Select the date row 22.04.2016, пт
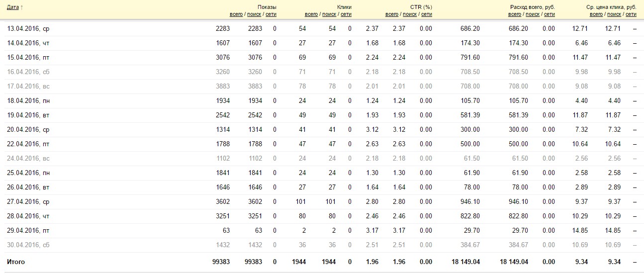 (28, 144)
